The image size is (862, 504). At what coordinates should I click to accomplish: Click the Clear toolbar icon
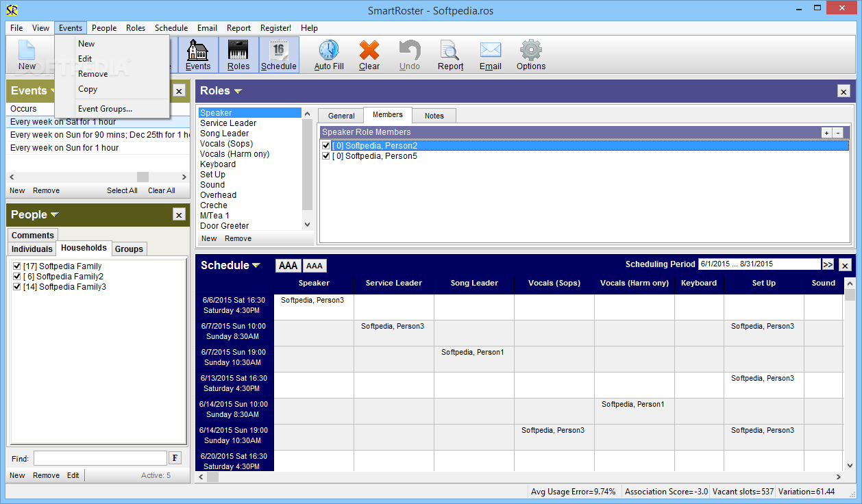pyautogui.click(x=369, y=55)
